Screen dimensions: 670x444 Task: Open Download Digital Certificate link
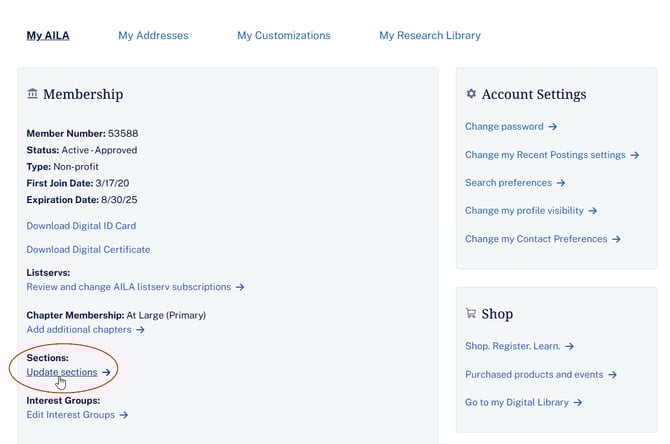coord(88,250)
